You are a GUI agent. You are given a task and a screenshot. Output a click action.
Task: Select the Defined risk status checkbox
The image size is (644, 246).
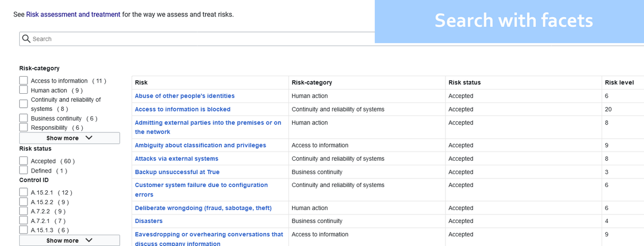24,170
